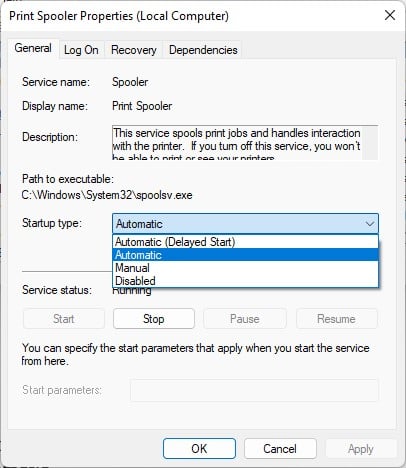Switch to the Log On tab
The image size is (406, 468).
(x=81, y=50)
